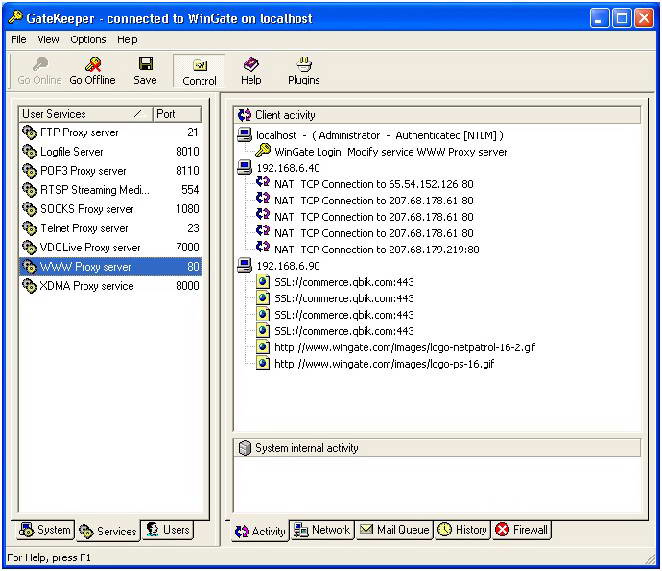Select the SOCKS Proxy server entry
The image size is (662, 571).
(86, 209)
